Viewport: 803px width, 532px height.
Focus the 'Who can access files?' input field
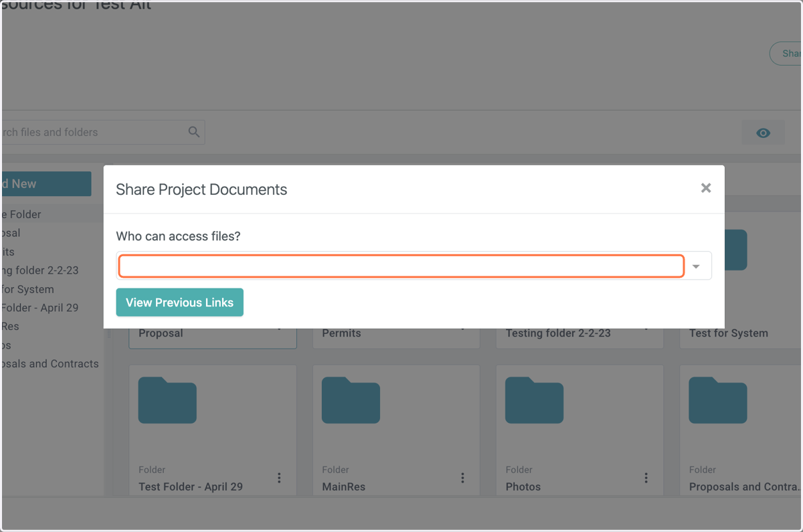(x=401, y=266)
